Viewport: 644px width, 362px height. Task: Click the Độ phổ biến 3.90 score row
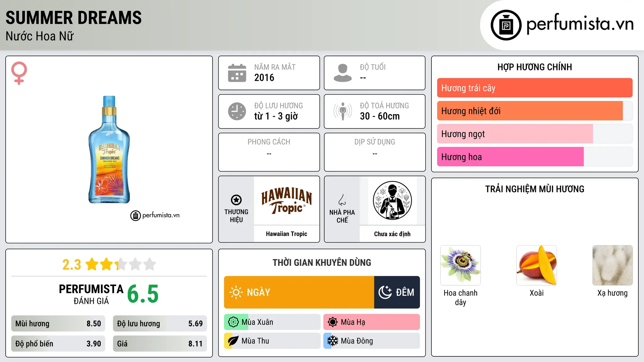58,344
